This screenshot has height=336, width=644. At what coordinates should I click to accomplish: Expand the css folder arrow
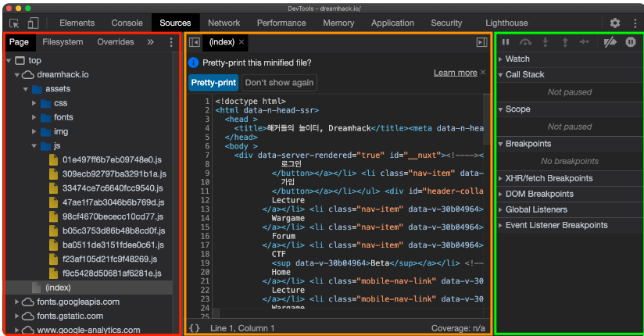[x=34, y=103]
